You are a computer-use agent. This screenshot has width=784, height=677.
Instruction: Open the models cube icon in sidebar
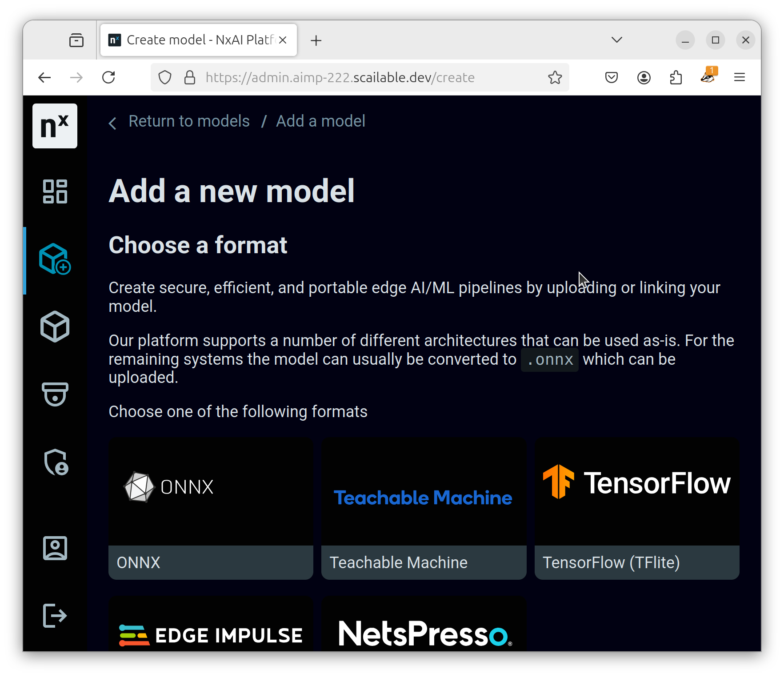coord(55,327)
